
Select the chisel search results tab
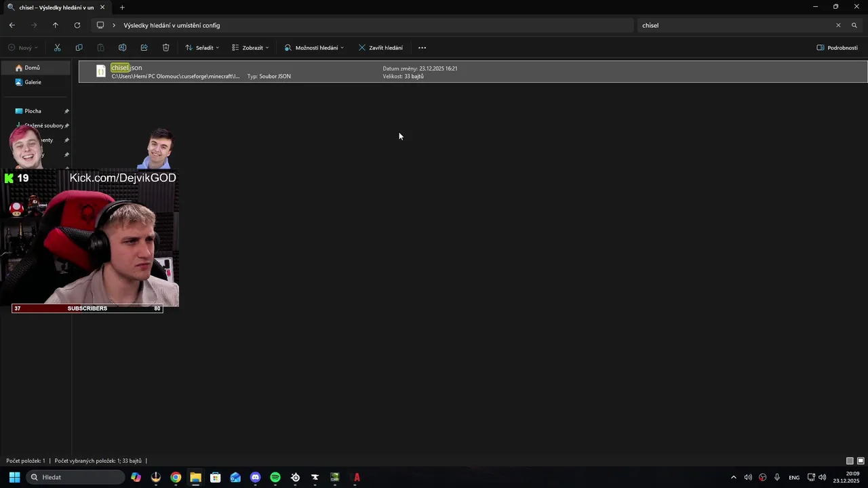pyautogui.click(x=56, y=7)
